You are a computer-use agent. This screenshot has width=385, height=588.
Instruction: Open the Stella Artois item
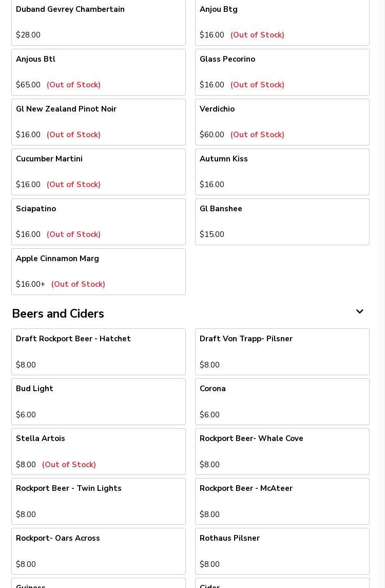(99, 451)
